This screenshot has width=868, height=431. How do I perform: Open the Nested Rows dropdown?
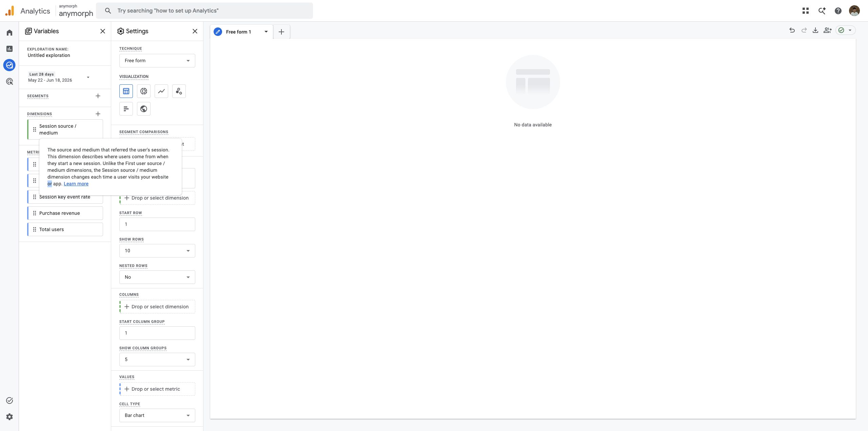(x=157, y=277)
